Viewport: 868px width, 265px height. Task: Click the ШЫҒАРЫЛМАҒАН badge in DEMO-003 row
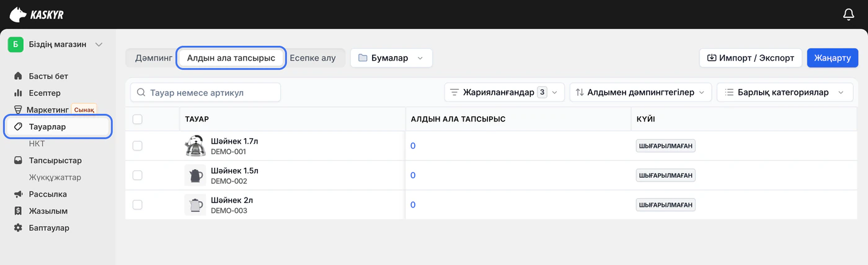(665, 205)
